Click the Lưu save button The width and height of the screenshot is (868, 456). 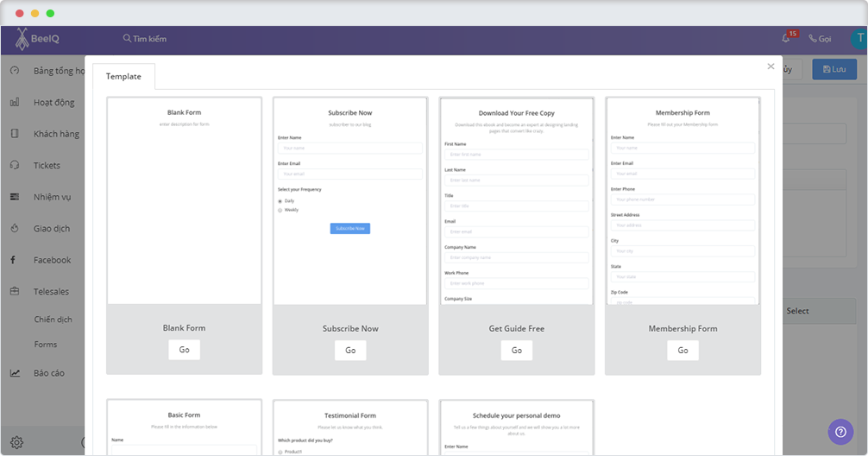(x=833, y=69)
